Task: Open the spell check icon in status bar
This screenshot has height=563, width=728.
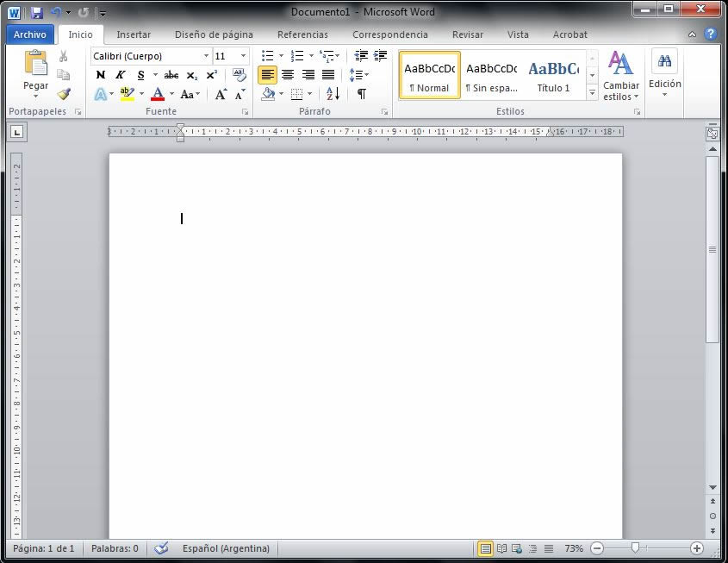Action: (161, 548)
